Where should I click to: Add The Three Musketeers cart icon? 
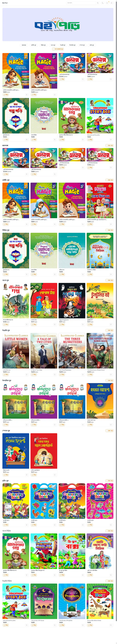pos(83,374)
